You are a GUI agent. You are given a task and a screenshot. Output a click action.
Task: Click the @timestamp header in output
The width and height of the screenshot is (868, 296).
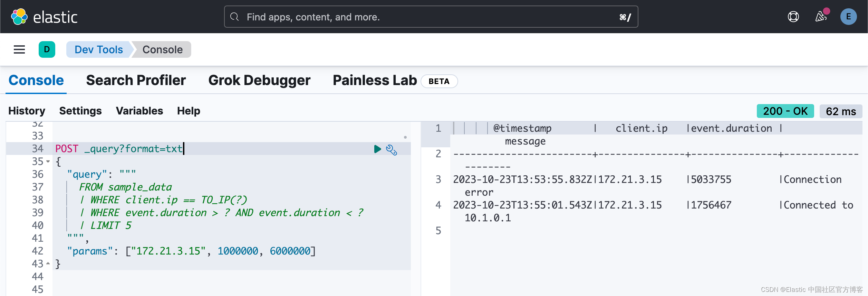(x=522, y=128)
